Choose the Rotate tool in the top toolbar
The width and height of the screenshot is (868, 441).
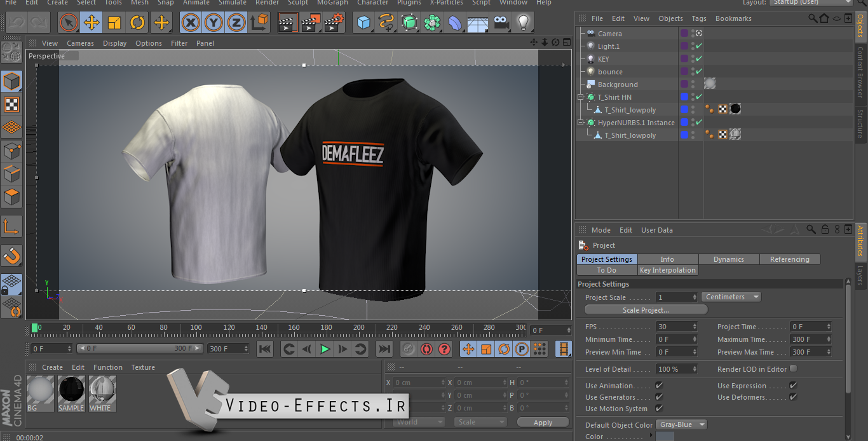pyautogui.click(x=137, y=24)
